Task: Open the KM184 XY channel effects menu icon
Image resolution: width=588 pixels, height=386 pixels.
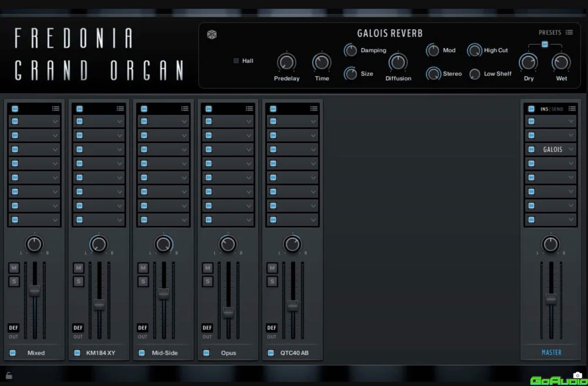Action: tap(120, 109)
